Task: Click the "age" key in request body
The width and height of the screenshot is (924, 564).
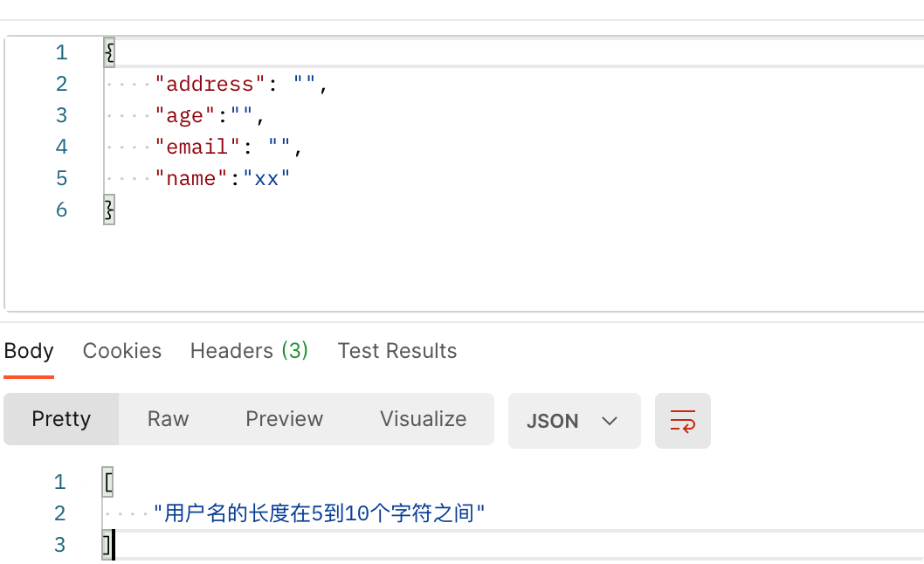Action: (184, 116)
